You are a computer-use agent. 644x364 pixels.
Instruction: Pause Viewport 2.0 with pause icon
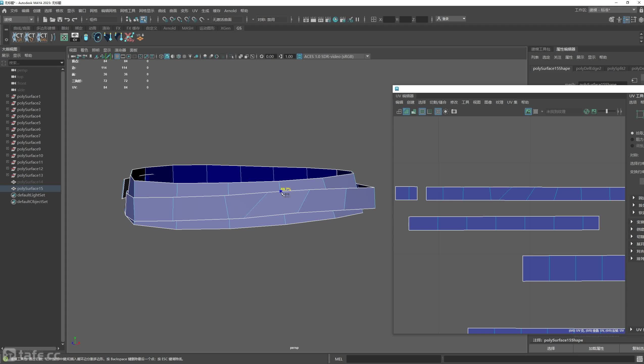click(x=357, y=19)
